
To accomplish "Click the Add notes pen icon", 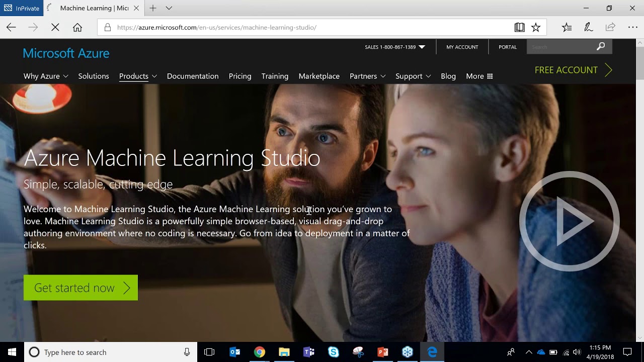I will [x=589, y=28].
